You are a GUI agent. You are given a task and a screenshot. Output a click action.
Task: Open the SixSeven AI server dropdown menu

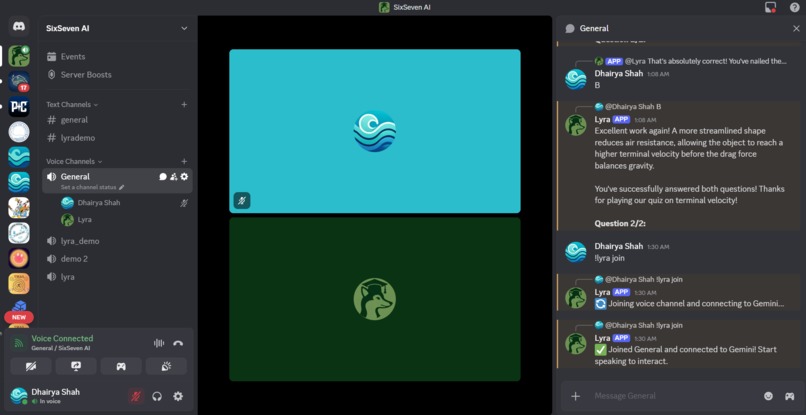tap(184, 28)
